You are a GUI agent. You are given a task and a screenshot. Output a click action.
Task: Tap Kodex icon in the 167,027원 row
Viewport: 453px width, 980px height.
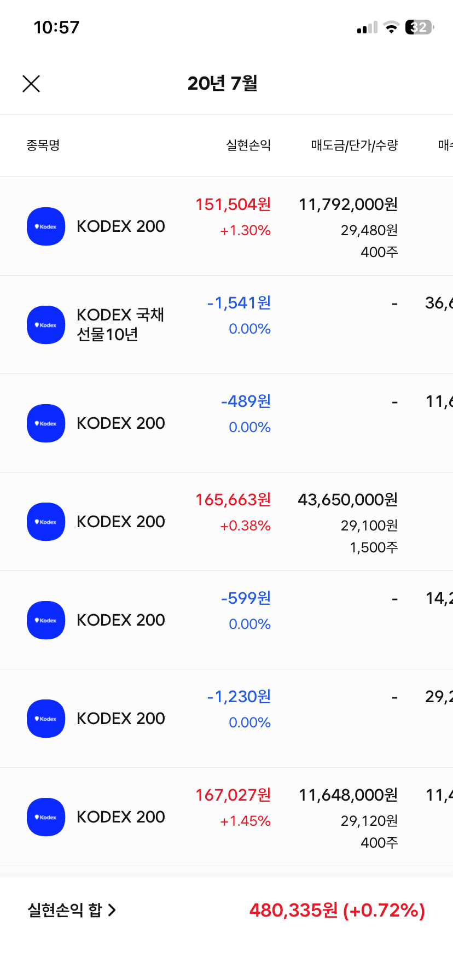[x=46, y=817]
